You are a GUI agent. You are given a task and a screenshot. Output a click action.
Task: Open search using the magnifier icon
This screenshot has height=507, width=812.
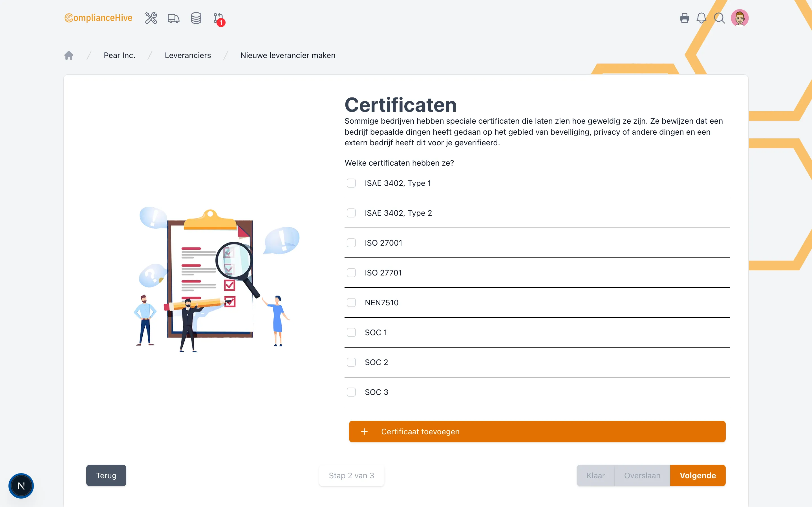click(x=720, y=18)
